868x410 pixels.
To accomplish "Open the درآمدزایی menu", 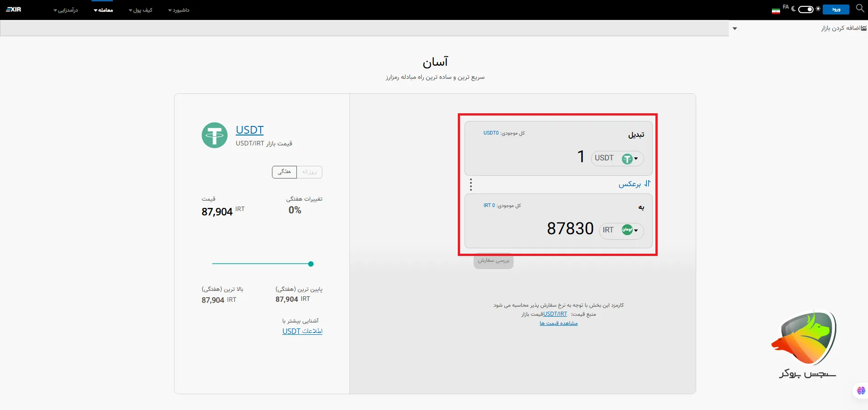I will (66, 10).
